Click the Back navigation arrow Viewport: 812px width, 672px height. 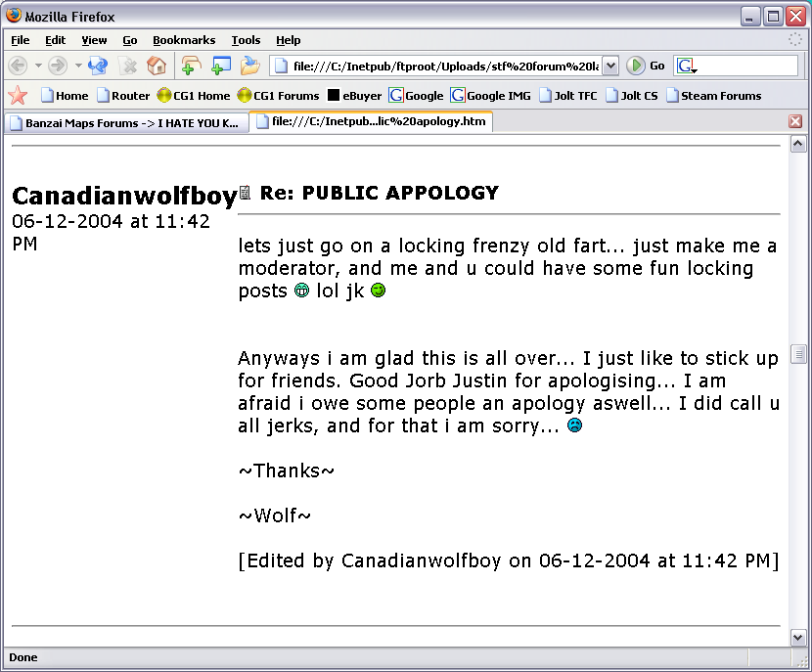pos(19,66)
